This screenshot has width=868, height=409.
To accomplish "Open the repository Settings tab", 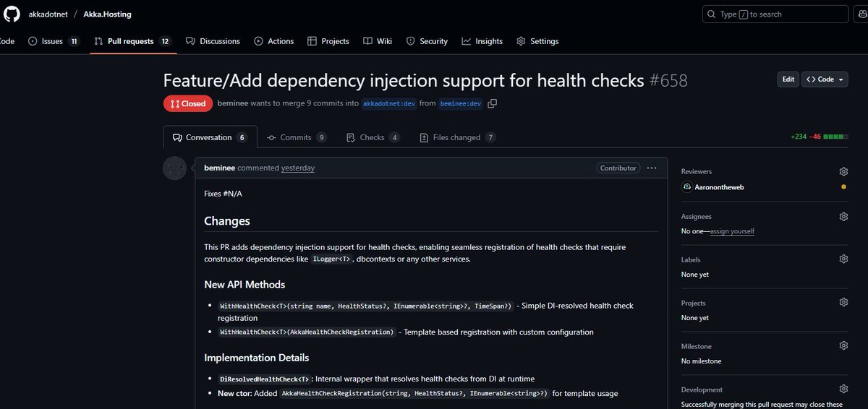I will coord(537,41).
